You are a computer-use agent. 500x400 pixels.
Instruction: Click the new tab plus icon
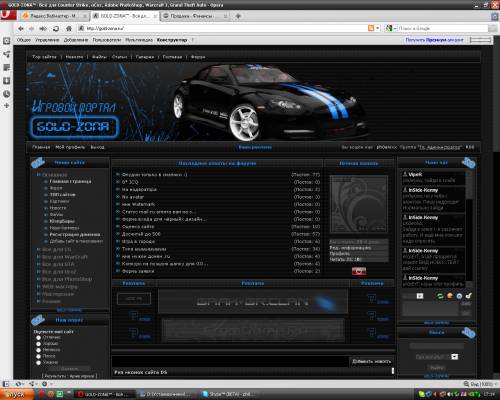click(x=238, y=16)
